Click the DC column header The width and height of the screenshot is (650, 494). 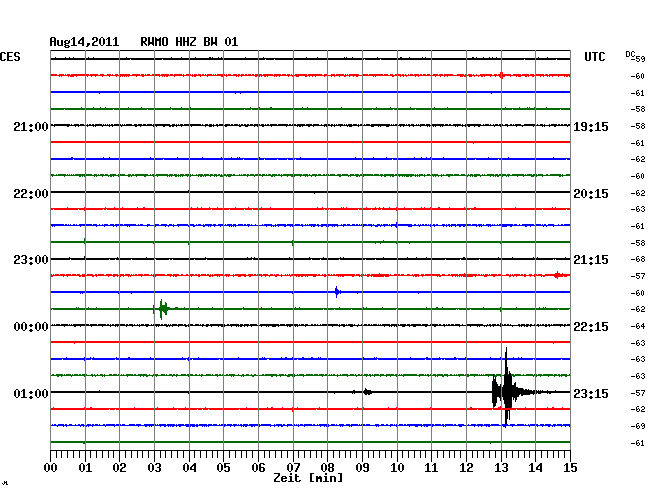(x=630, y=54)
